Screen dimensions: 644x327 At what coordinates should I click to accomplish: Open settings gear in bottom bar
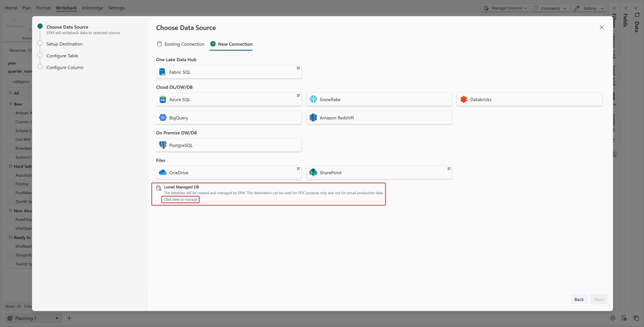[x=612, y=318]
